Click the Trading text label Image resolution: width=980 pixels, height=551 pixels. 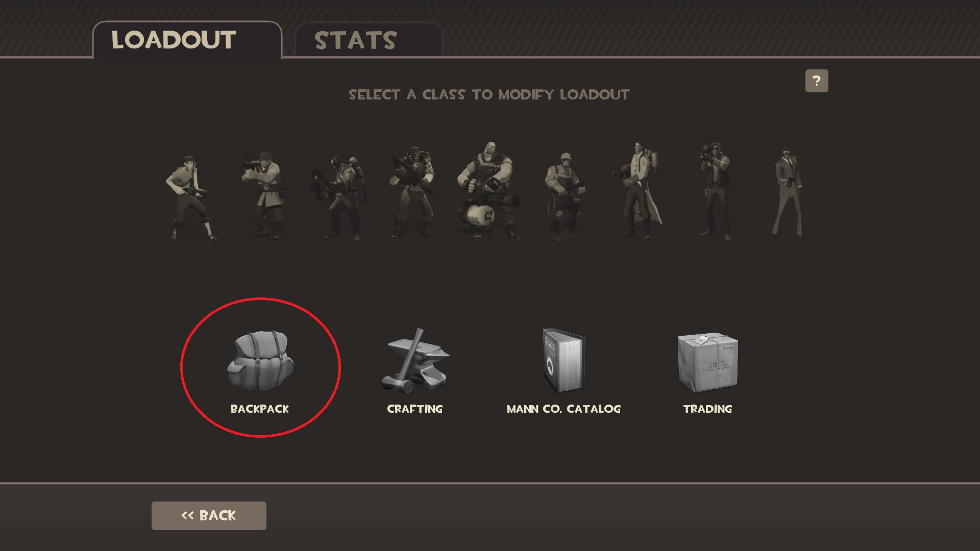tap(707, 409)
